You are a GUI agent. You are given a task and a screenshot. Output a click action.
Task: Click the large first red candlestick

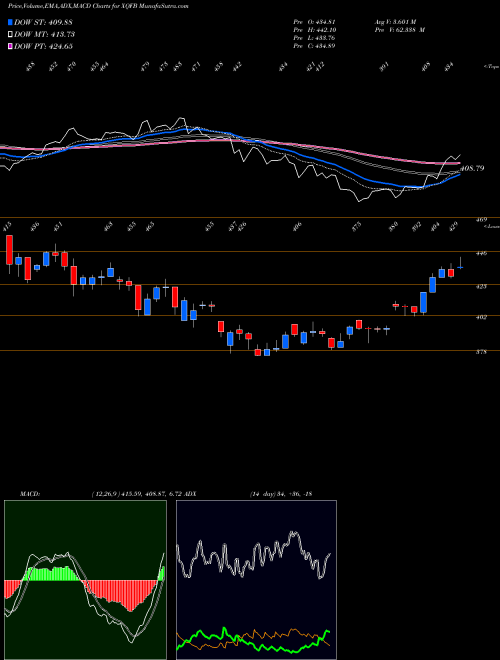pyautogui.click(x=9, y=250)
